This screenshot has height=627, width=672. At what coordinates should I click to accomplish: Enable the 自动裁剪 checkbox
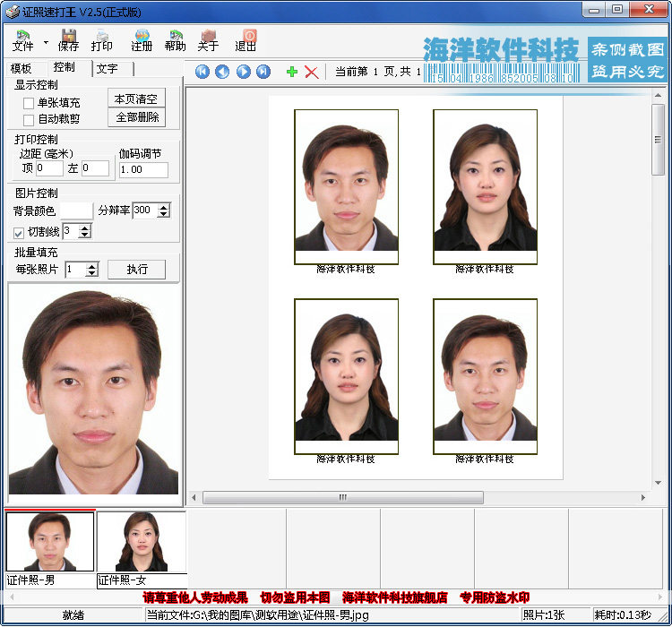29,120
